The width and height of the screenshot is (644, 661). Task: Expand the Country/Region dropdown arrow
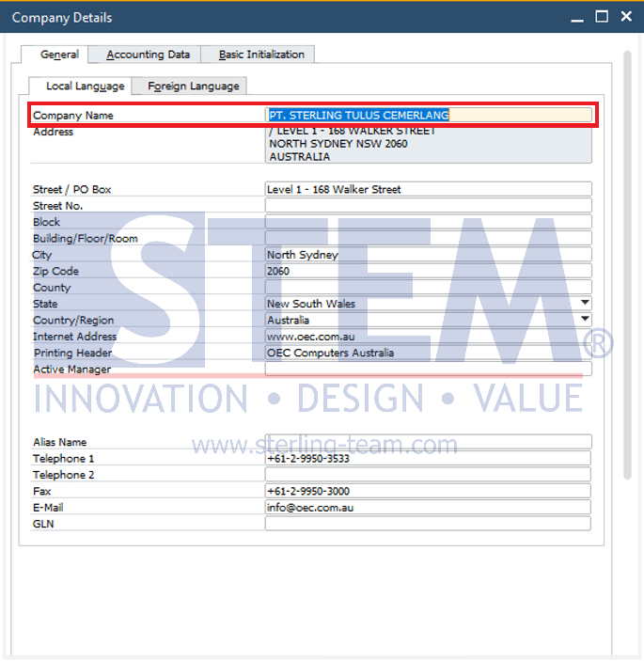[585, 319]
